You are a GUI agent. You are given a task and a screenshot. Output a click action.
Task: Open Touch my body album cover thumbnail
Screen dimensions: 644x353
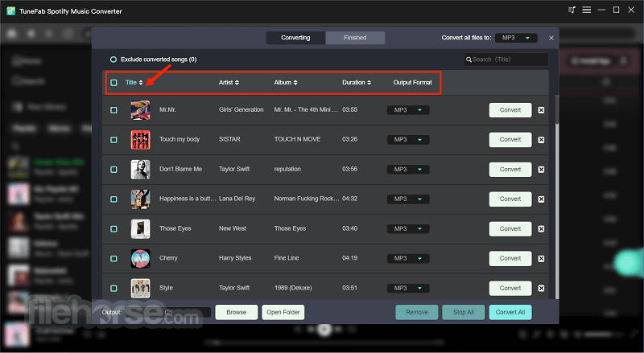tap(140, 140)
